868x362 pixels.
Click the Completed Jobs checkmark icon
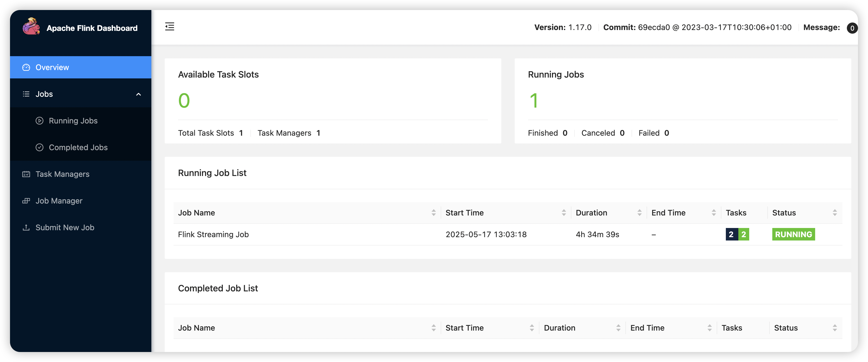[40, 147]
